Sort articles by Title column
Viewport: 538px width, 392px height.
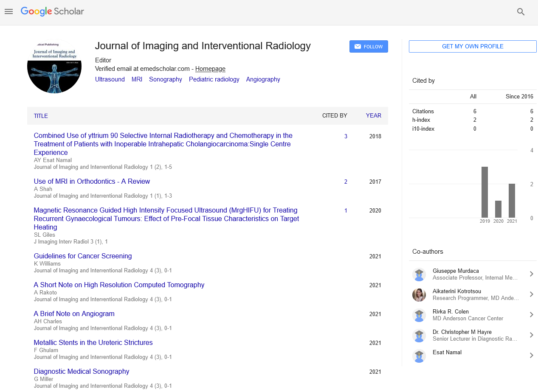(x=41, y=116)
